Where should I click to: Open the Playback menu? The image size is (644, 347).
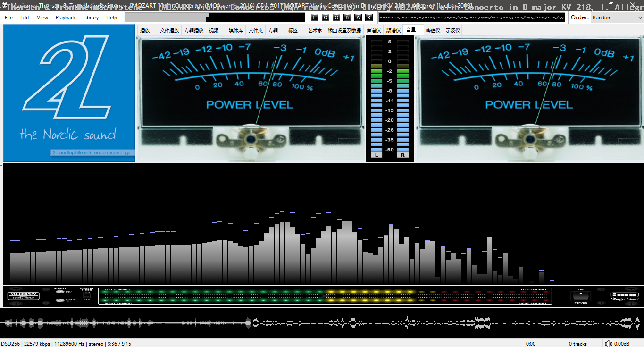click(x=66, y=17)
